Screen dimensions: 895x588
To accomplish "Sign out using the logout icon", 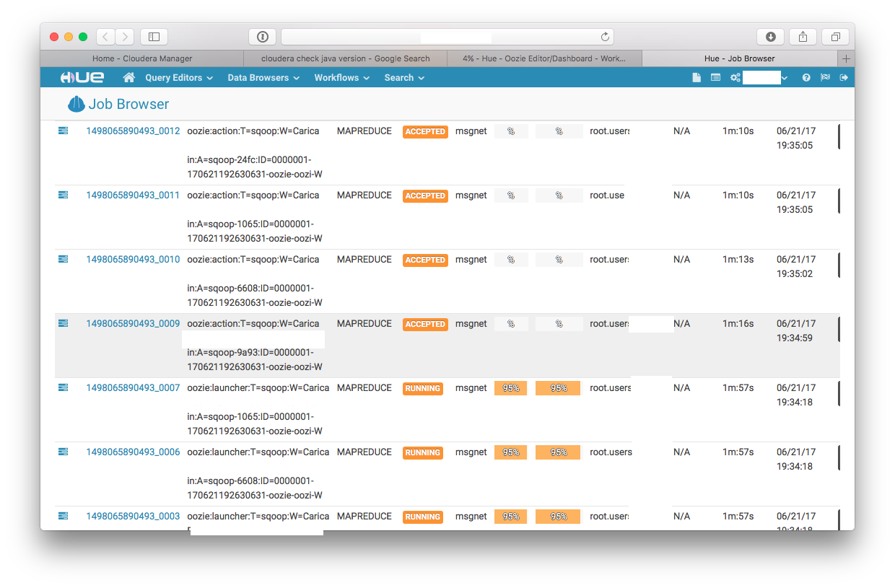I will click(x=844, y=77).
